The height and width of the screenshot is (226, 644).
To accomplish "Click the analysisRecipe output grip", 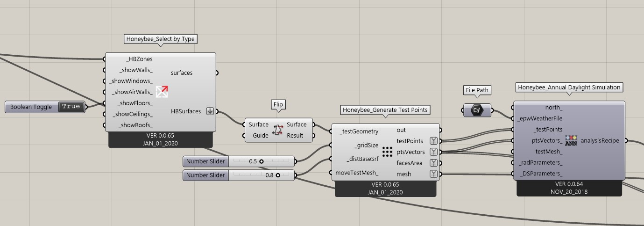I will [626, 140].
